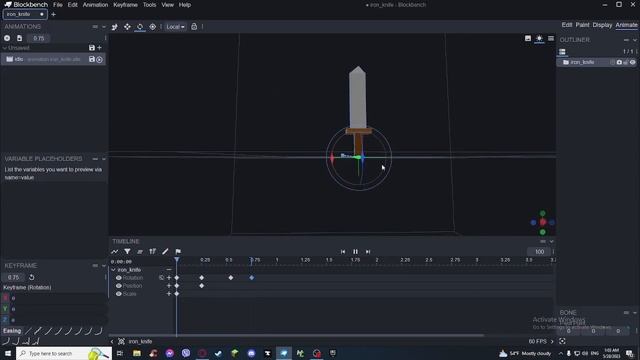Add a timeline marker flag
640x360 pixels.
[178, 251]
